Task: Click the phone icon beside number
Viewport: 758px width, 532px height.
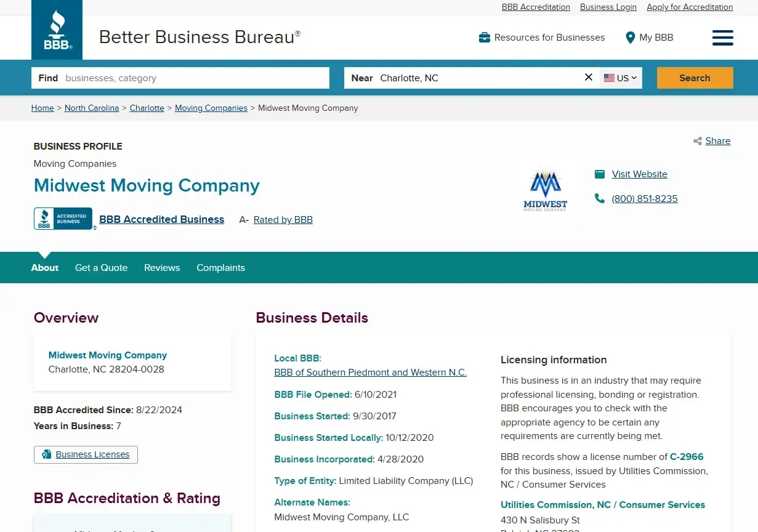Action: click(599, 198)
